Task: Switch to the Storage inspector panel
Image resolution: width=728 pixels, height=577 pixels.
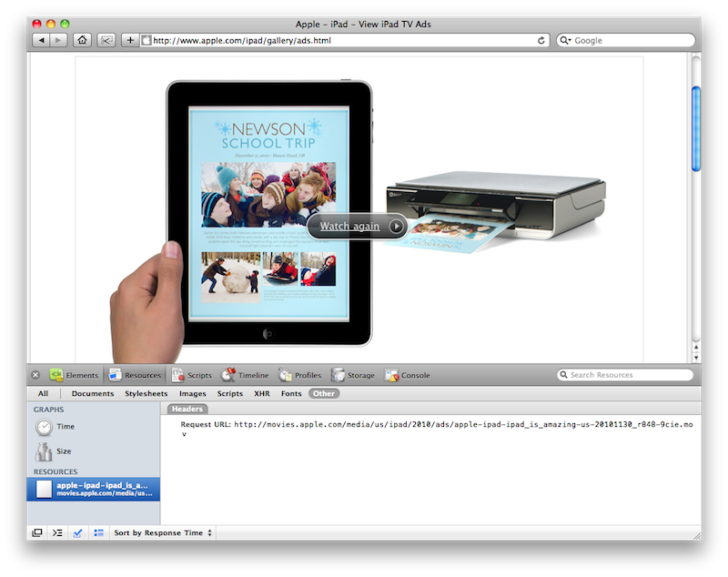Action: [353, 375]
